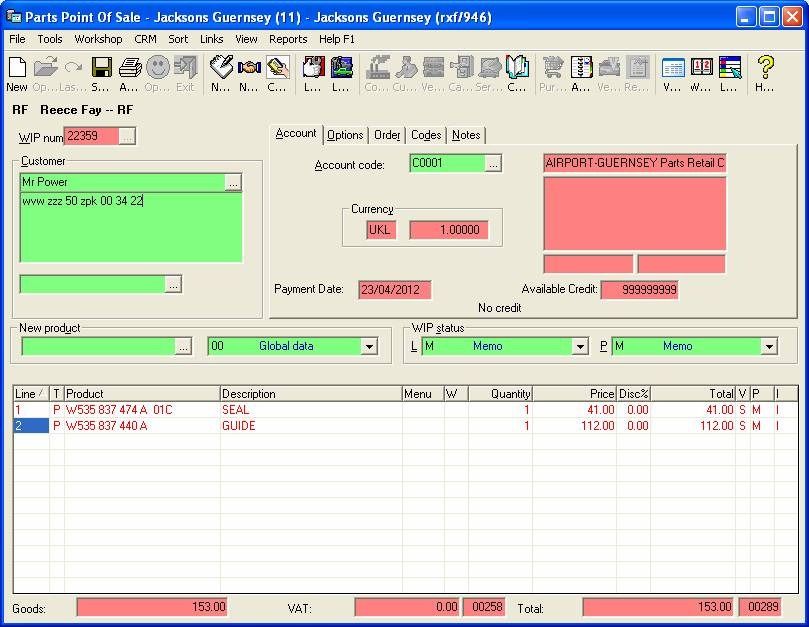Click the spiral notebook toolbar icon

[581, 68]
